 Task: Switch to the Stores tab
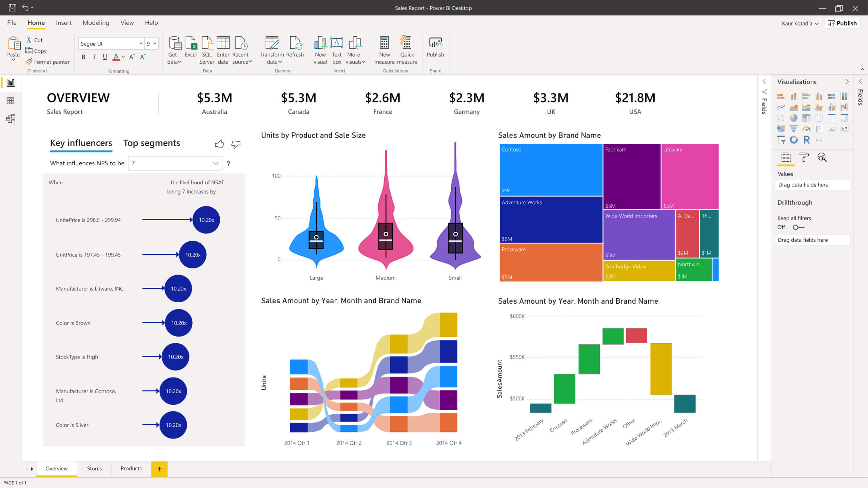[x=94, y=468]
